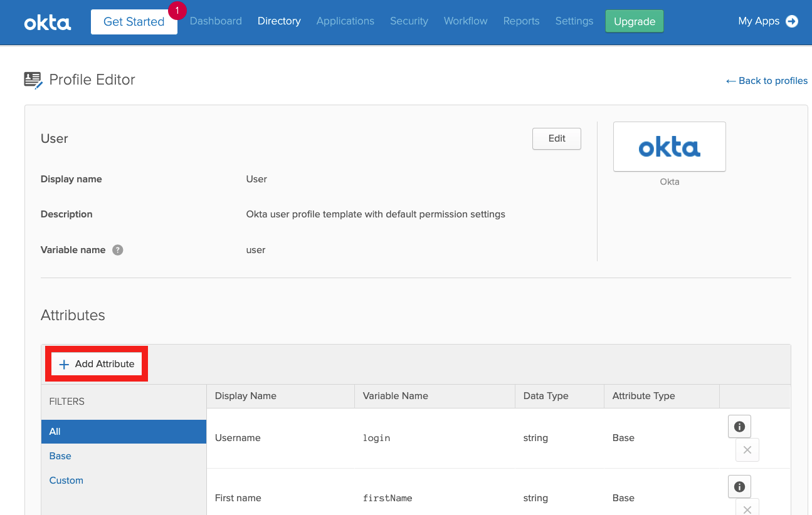This screenshot has height=515, width=812.
Task: Open the Security menu
Action: point(409,21)
